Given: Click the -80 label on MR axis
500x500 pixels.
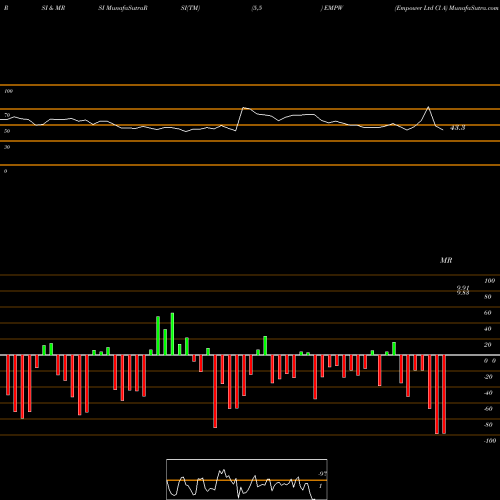Looking at the screenshot, I should coord(488,425).
